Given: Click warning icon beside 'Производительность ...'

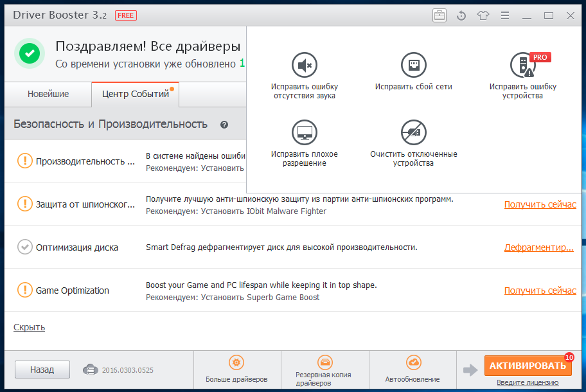Looking at the screenshot, I should (25, 161).
